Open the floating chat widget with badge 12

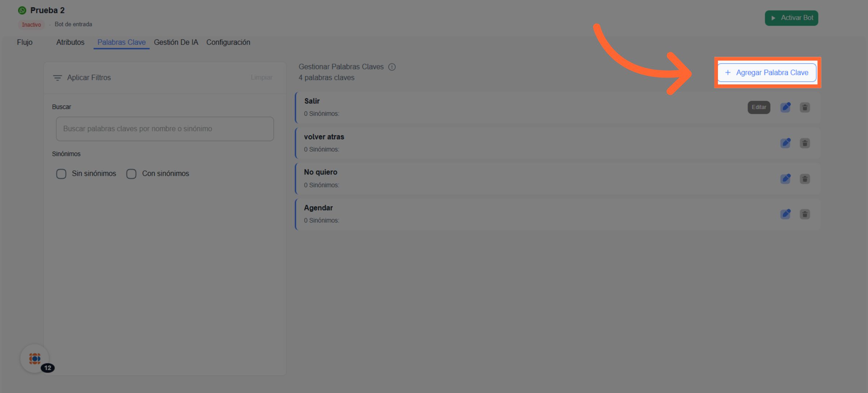(35, 358)
